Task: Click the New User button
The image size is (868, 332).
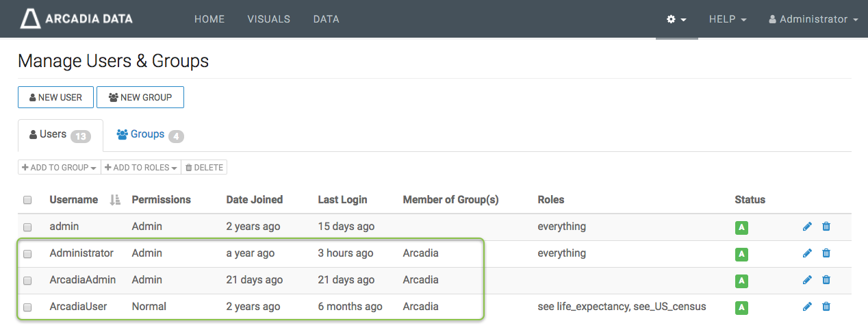Action: point(55,97)
